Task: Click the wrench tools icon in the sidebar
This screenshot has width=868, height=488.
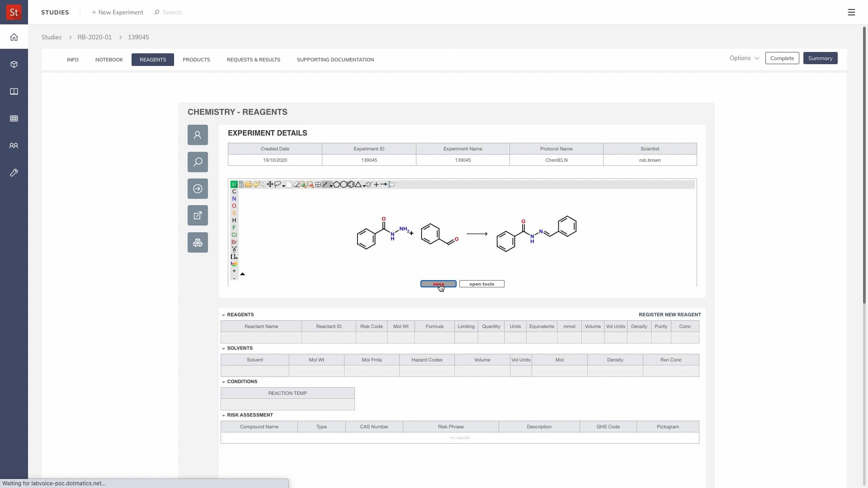Action: point(14,173)
